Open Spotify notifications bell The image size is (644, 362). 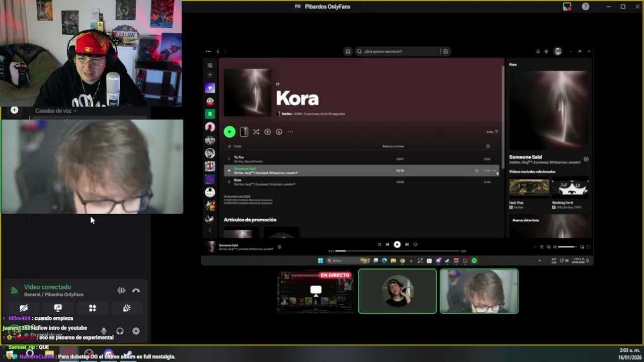[x=538, y=51]
